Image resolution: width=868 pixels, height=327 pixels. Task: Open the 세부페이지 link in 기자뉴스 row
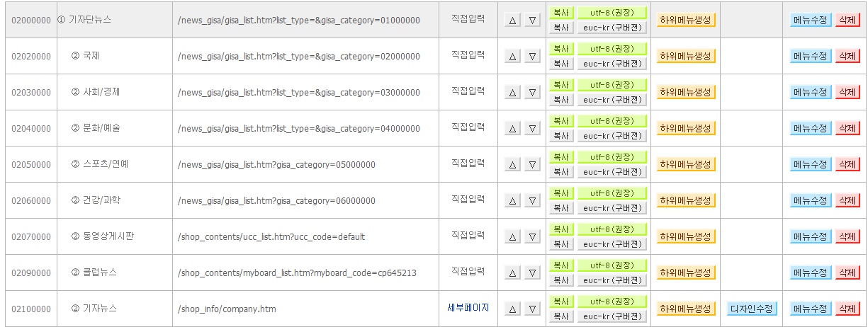(468, 308)
